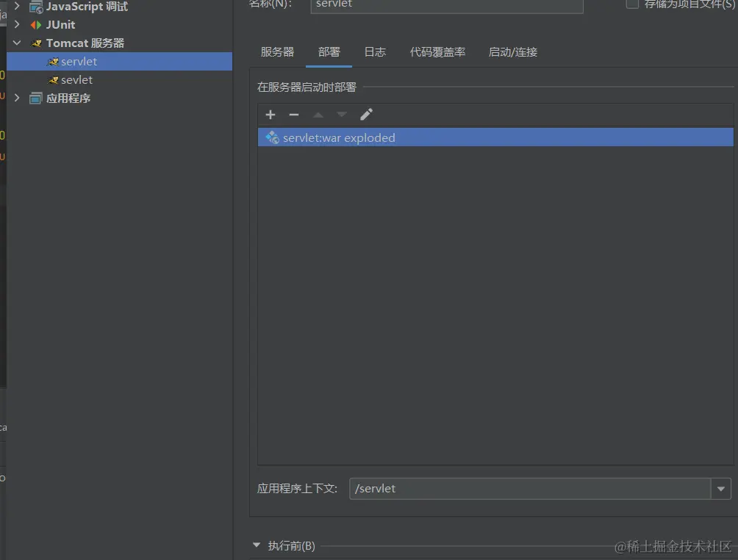Image resolution: width=738 pixels, height=560 pixels.
Task: Move artifact up with up arrow
Action: click(318, 115)
